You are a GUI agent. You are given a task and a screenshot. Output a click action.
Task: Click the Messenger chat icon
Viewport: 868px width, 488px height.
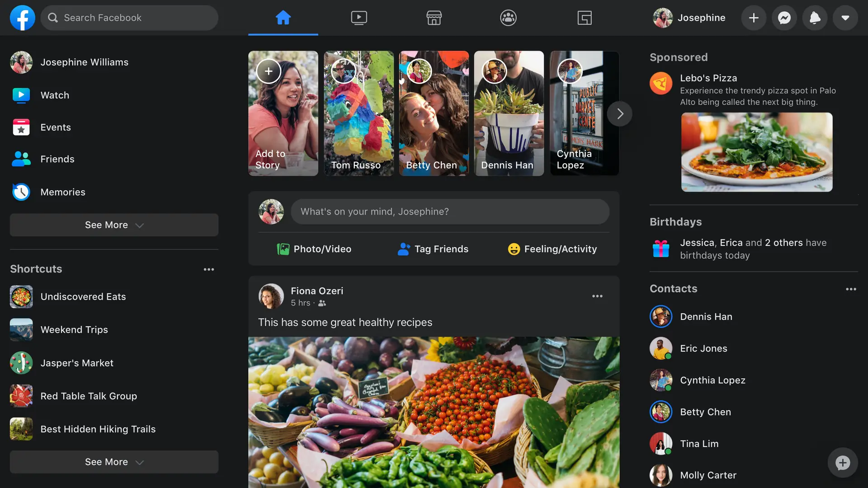click(784, 17)
